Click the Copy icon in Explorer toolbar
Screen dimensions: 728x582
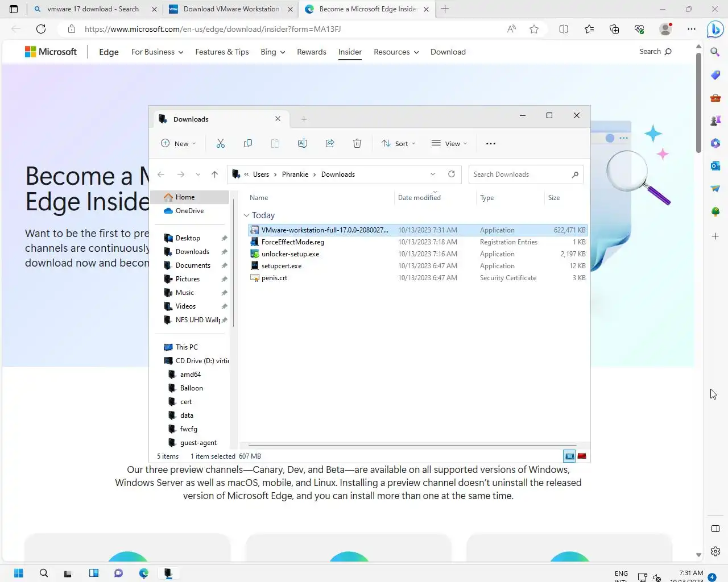click(248, 143)
